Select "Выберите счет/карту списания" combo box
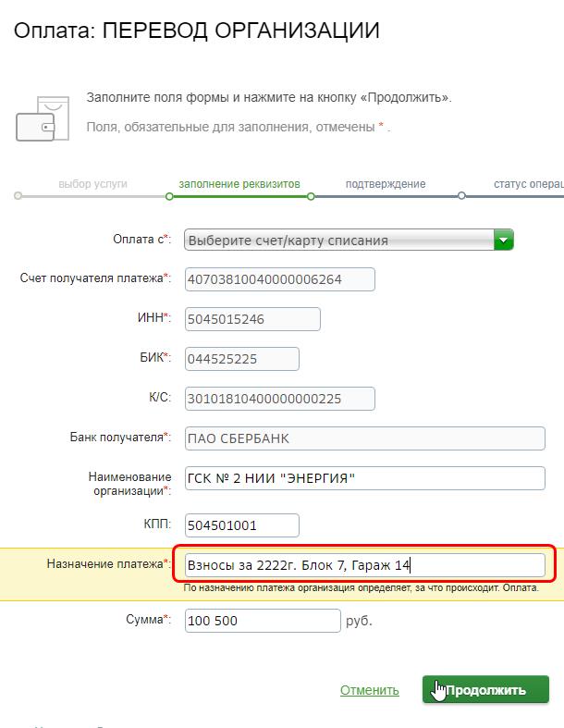 pyautogui.click(x=349, y=240)
